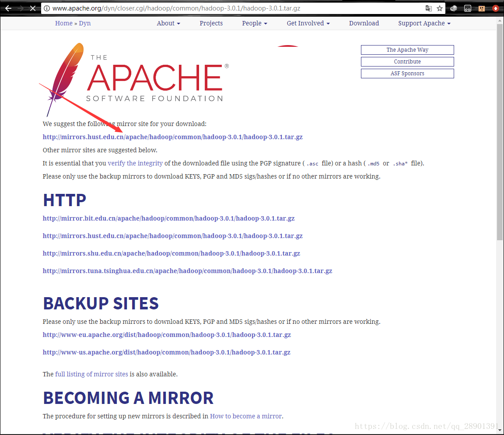Expand the Support Apache dropdown menu
The width and height of the screenshot is (504, 435).
tap(424, 23)
